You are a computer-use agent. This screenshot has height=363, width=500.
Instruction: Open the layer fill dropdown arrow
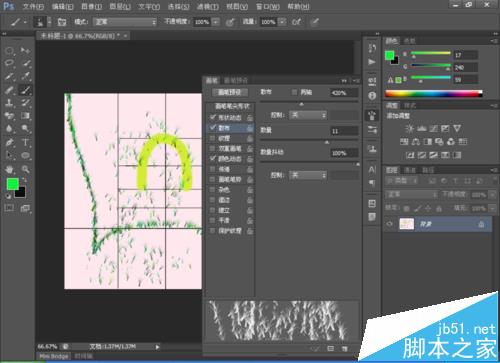click(492, 208)
